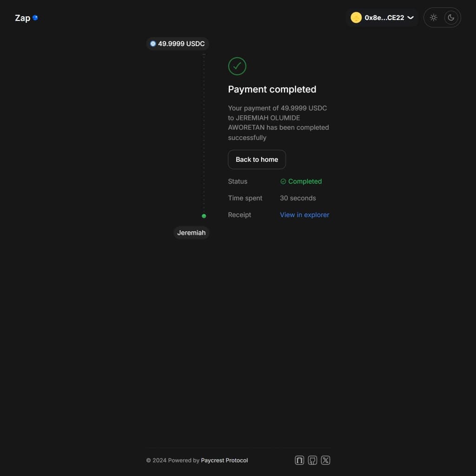Click the green dot on transfer timeline
This screenshot has height=476, width=476.
pyautogui.click(x=204, y=215)
